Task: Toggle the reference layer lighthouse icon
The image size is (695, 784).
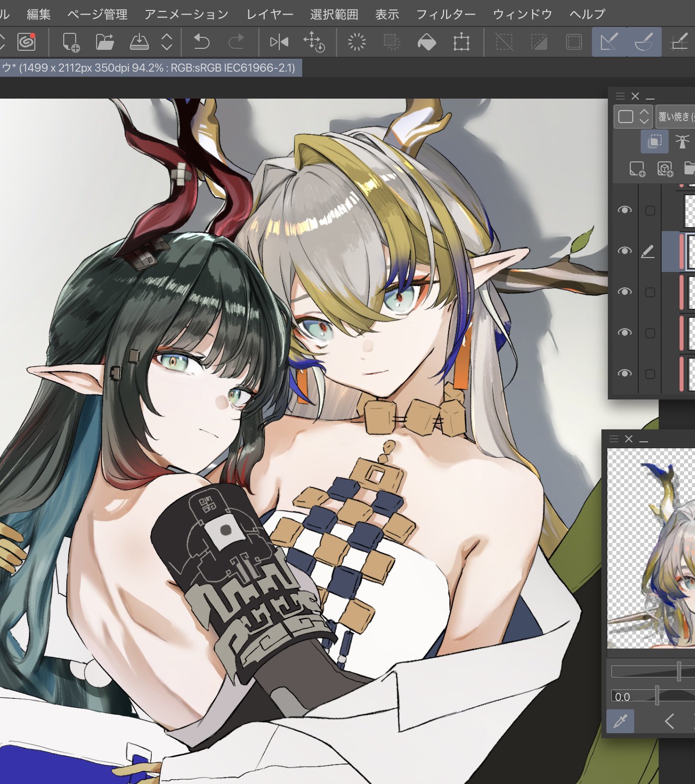Action: 682,141
